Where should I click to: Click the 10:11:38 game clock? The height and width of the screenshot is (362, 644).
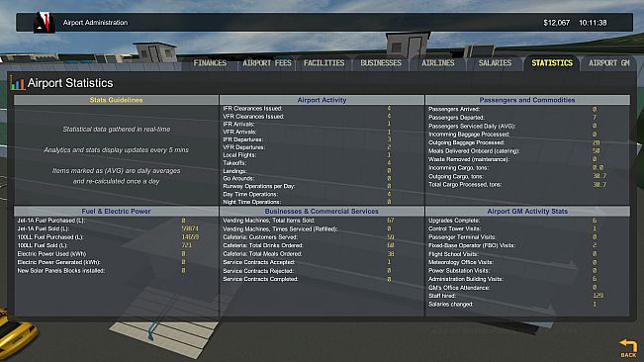tap(593, 23)
